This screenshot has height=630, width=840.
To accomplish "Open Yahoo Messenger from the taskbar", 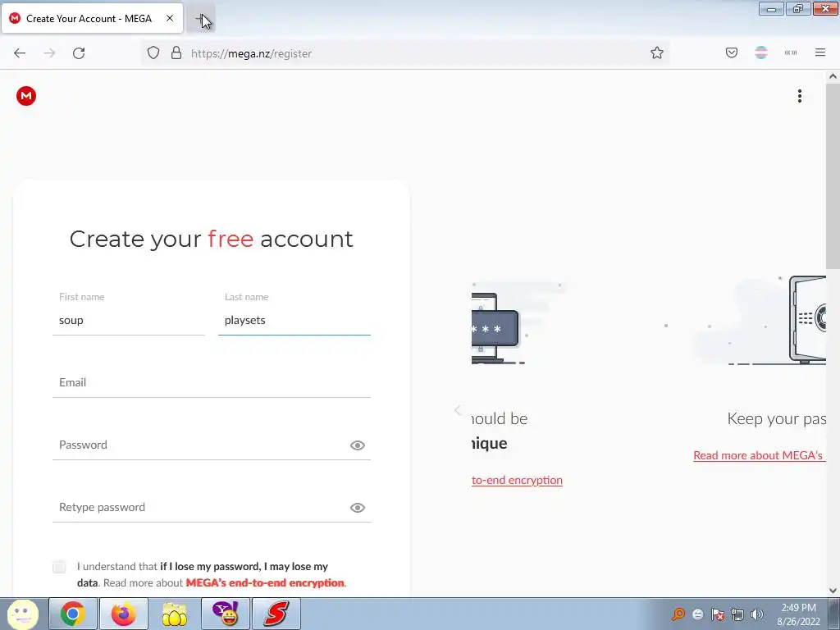I will pos(225,614).
